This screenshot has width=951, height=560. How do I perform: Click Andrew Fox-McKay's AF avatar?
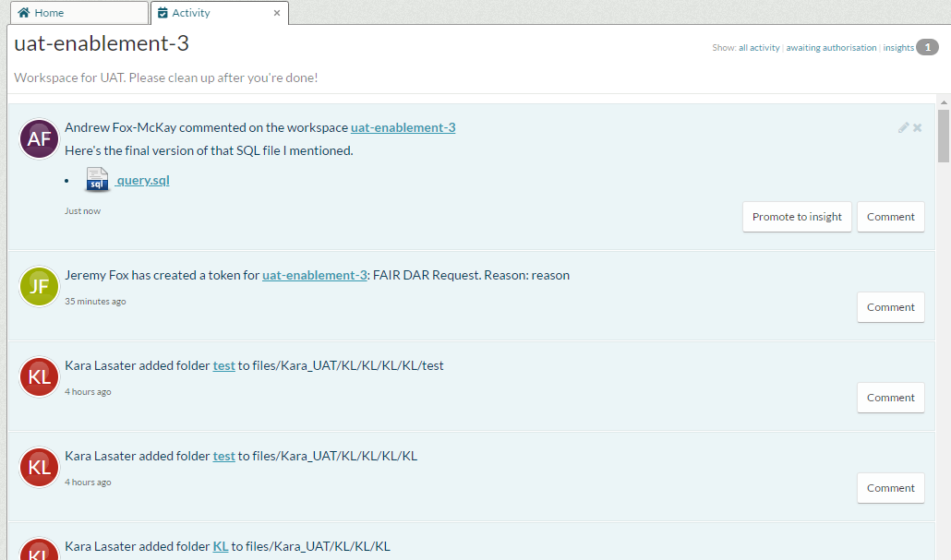[x=39, y=138]
